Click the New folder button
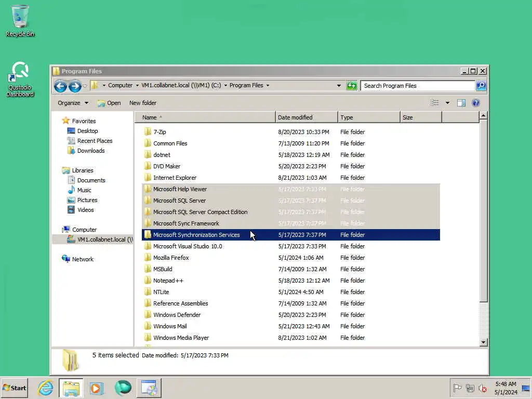The width and height of the screenshot is (532, 399). pyautogui.click(x=143, y=103)
